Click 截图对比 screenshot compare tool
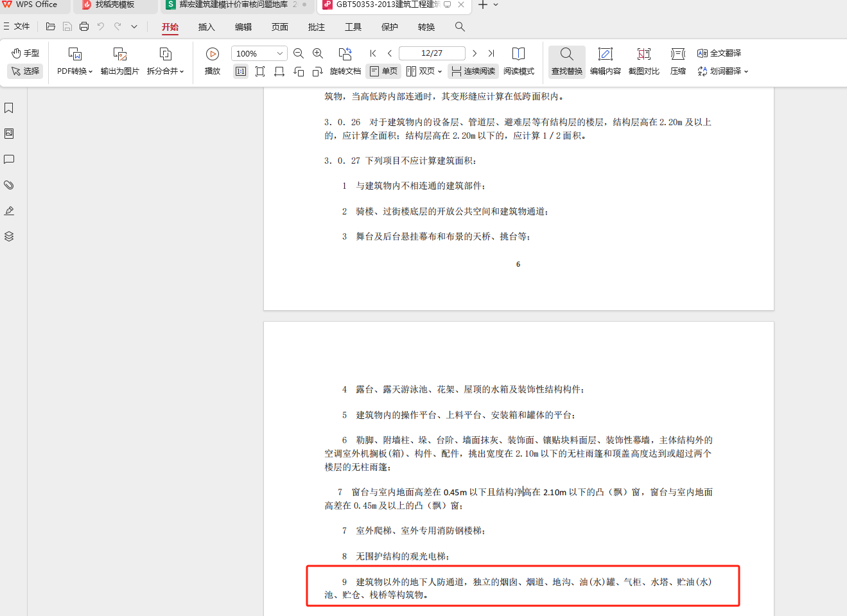This screenshot has height=616, width=847. (x=644, y=62)
